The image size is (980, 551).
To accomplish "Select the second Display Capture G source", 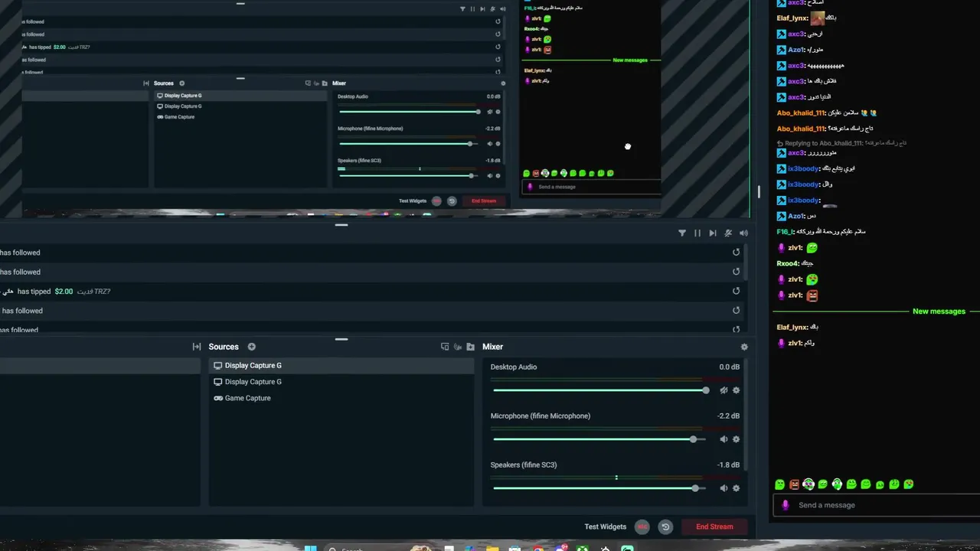I will coord(341,381).
